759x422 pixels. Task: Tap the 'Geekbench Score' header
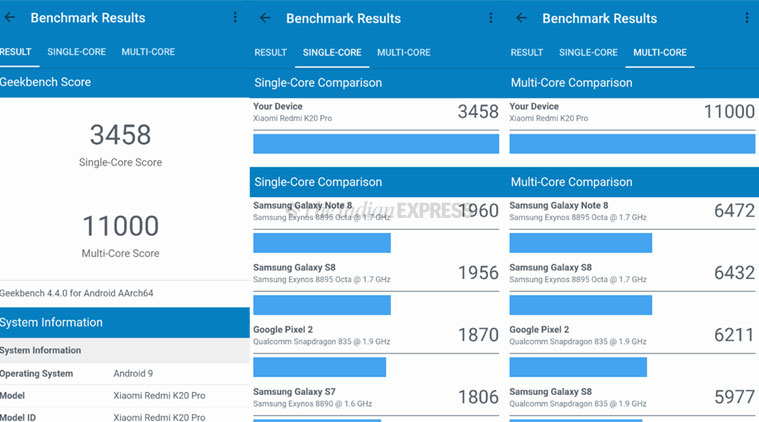coord(125,82)
